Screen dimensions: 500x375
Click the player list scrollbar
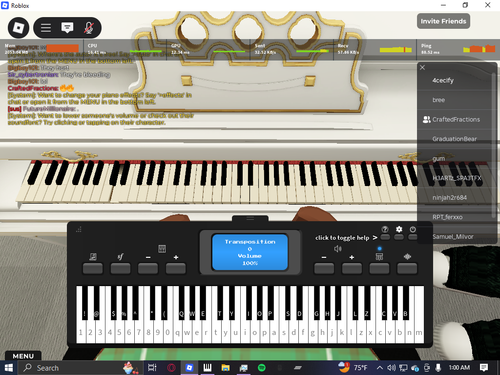click(x=493, y=145)
